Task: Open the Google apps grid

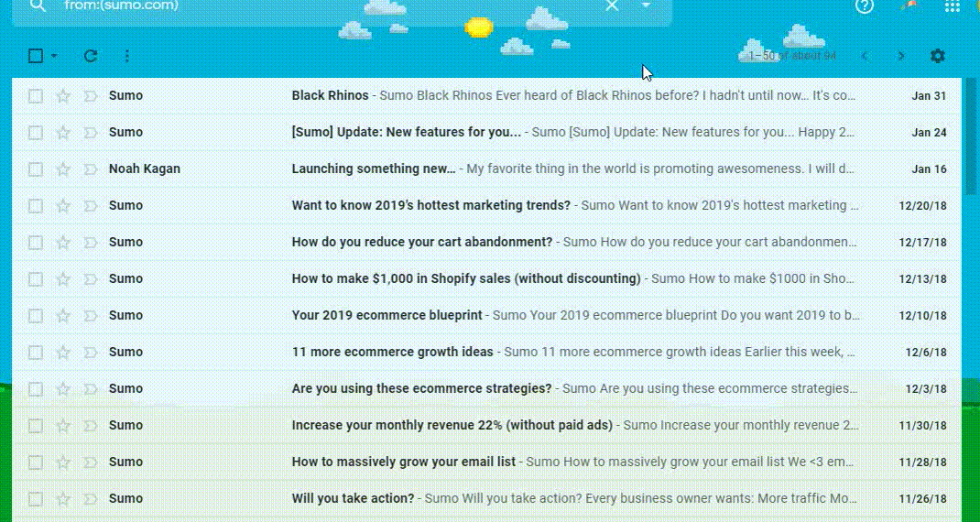Action: click(952, 6)
